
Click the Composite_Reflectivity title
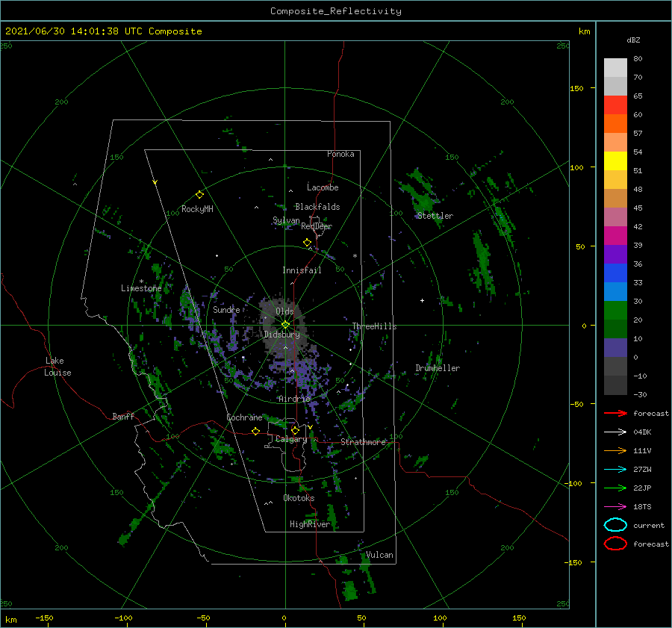336,11
